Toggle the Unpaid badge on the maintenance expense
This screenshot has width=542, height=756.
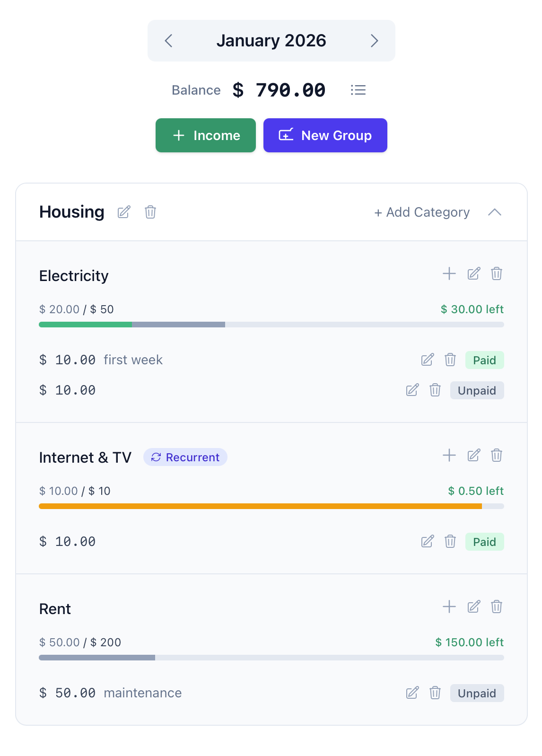pyautogui.click(x=477, y=693)
